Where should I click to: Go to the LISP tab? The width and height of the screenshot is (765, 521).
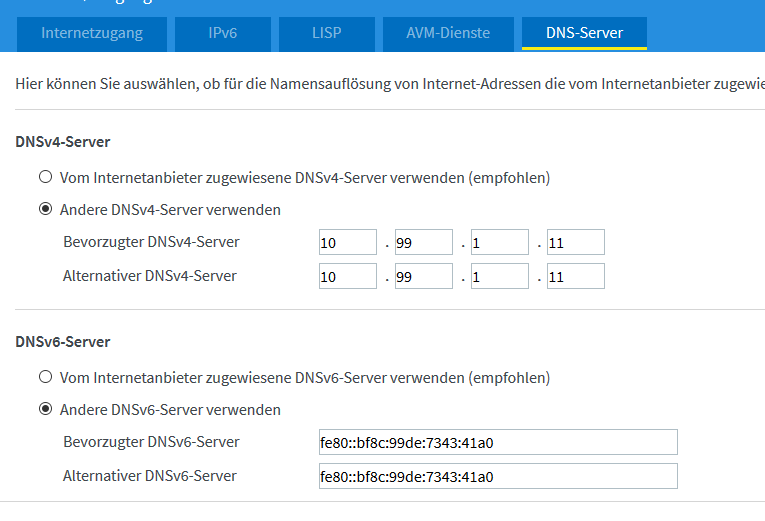pos(325,33)
